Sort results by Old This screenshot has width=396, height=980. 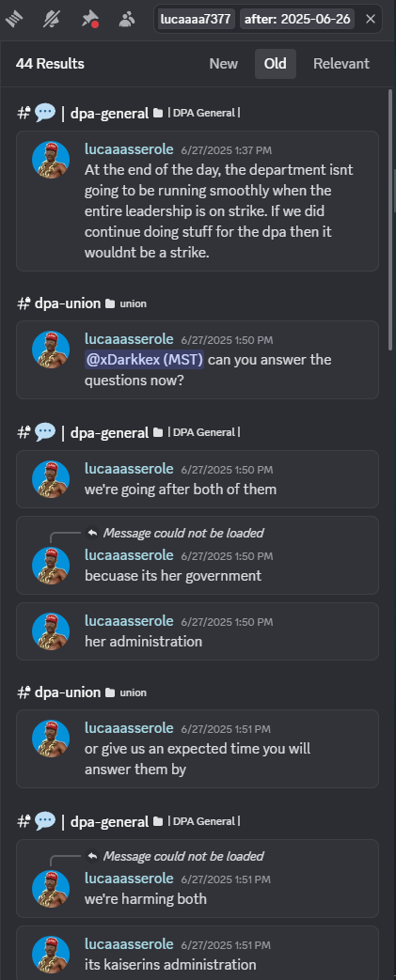[276, 64]
